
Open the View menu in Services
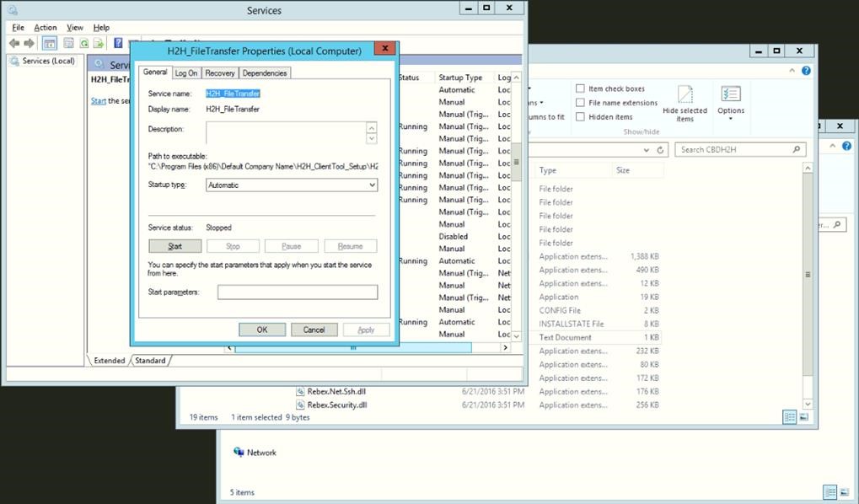75,27
